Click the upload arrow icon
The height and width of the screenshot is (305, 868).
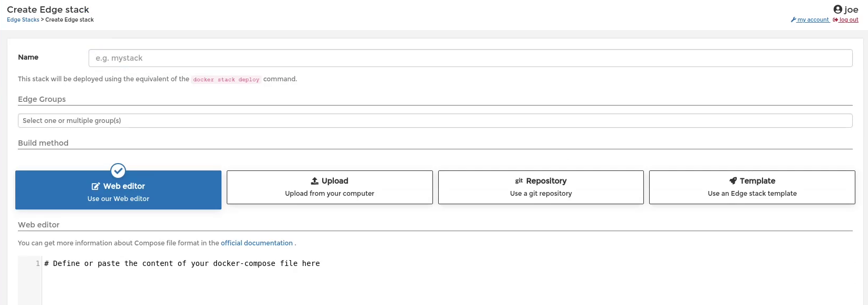(x=315, y=181)
